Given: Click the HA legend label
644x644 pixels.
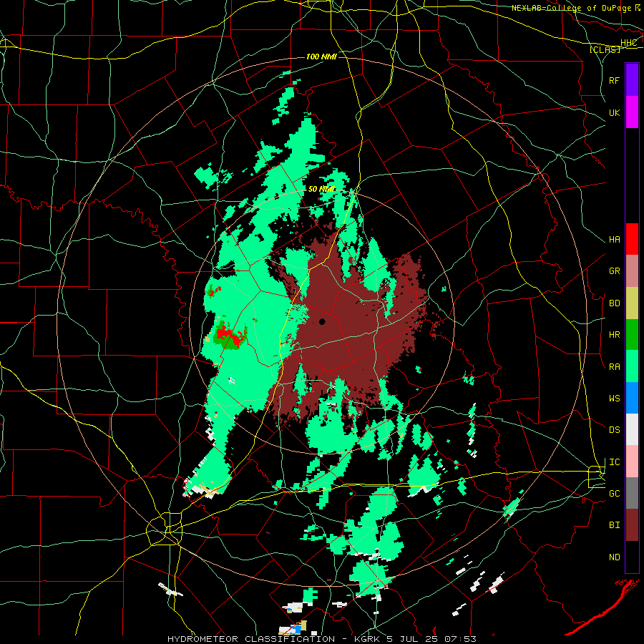Looking at the screenshot, I should click(614, 240).
